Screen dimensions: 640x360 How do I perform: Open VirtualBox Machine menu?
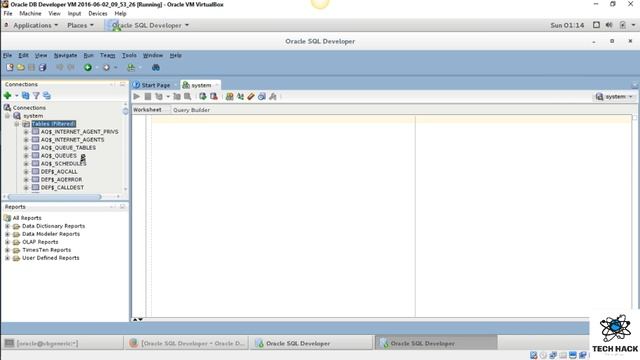pyautogui.click(x=30, y=13)
